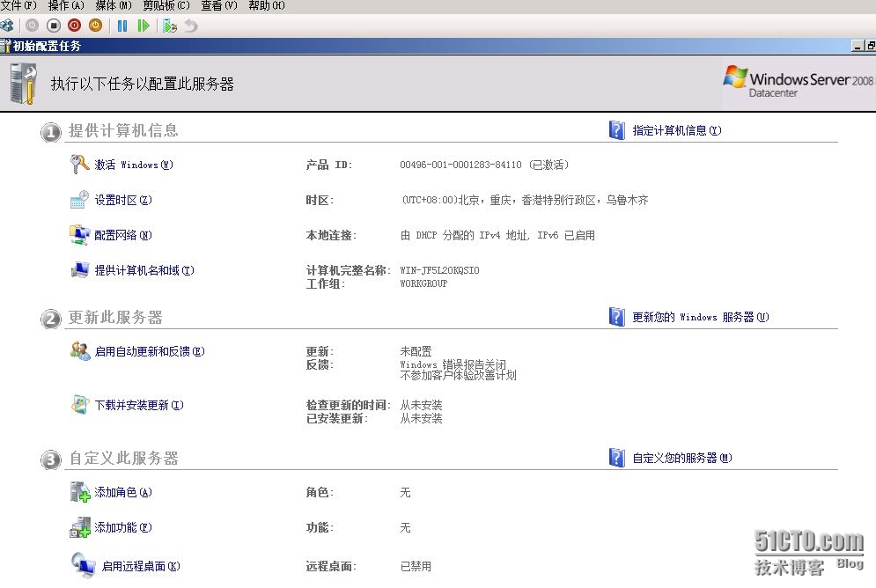Click the 提供计算机名和域 computer icon
Image resolution: width=876 pixels, height=588 pixels.
[80, 269]
